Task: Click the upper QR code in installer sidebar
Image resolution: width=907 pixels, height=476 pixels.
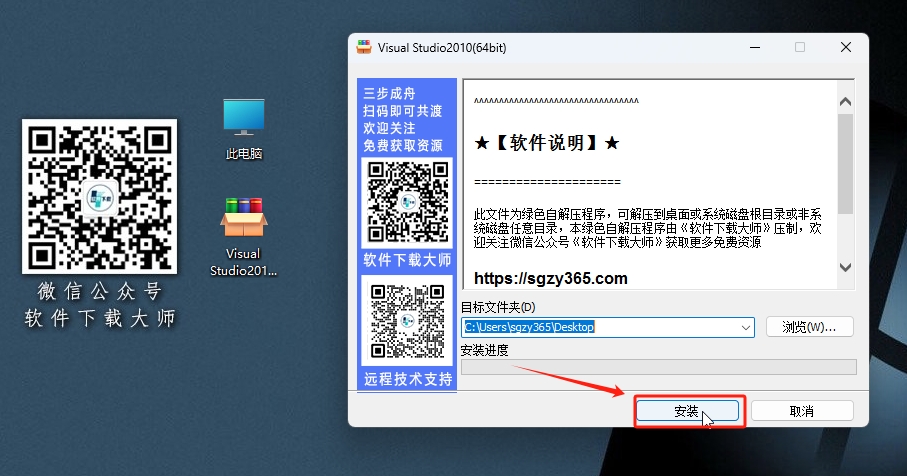Action: (408, 202)
